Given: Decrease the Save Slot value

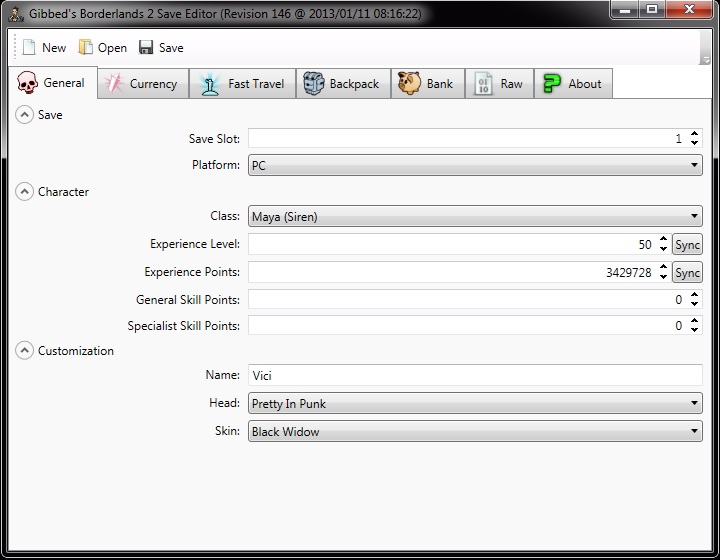Looking at the screenshot, I should point(694,143).
